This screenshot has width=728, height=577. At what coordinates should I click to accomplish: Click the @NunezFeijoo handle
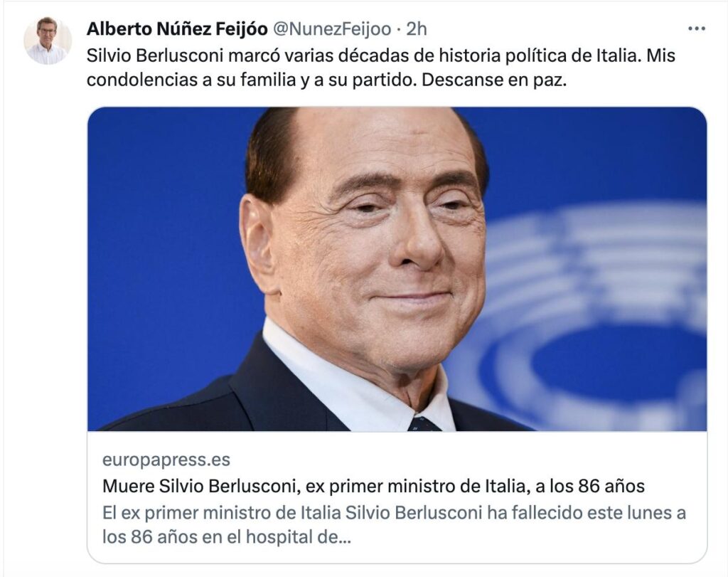[x=332, y=29]
